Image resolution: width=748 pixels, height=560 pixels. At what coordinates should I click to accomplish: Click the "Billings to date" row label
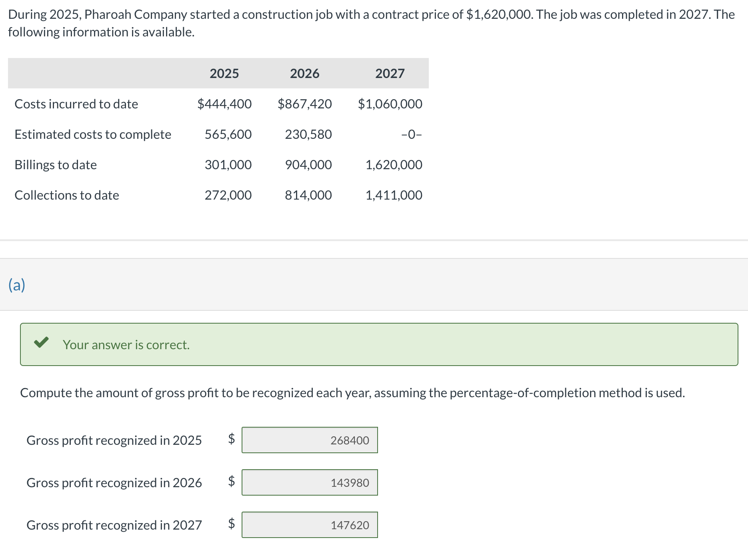(x=56, y=165)
